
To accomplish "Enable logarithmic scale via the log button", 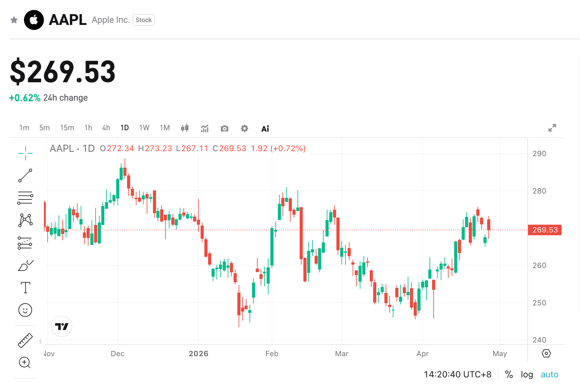I will click(527, 374).
